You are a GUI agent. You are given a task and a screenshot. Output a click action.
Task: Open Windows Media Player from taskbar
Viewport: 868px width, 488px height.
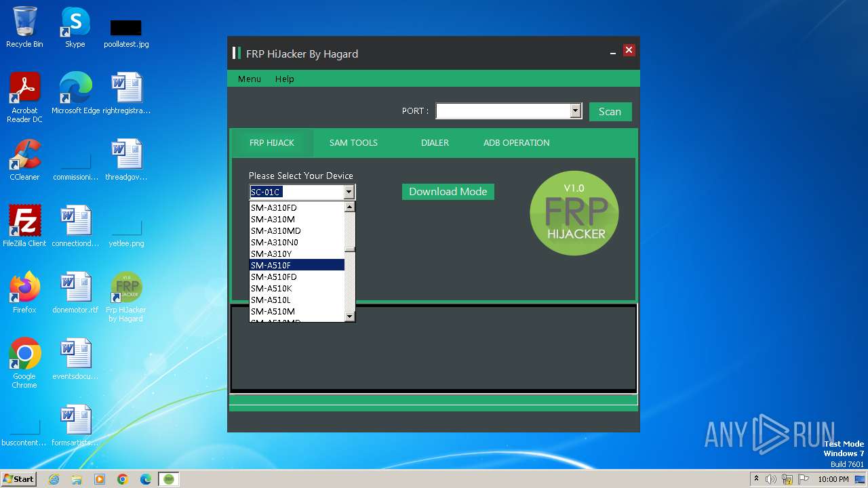pyautogui.click(x=100, y=479)
